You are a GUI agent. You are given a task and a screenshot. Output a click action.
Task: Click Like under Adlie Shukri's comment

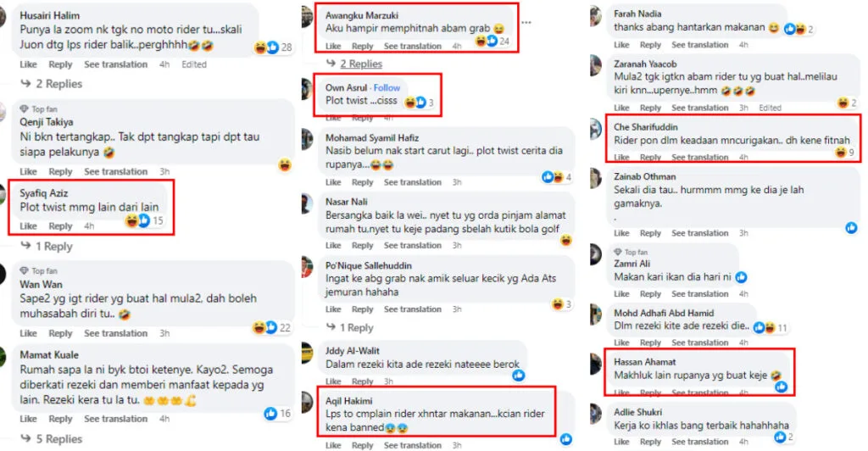621,442
